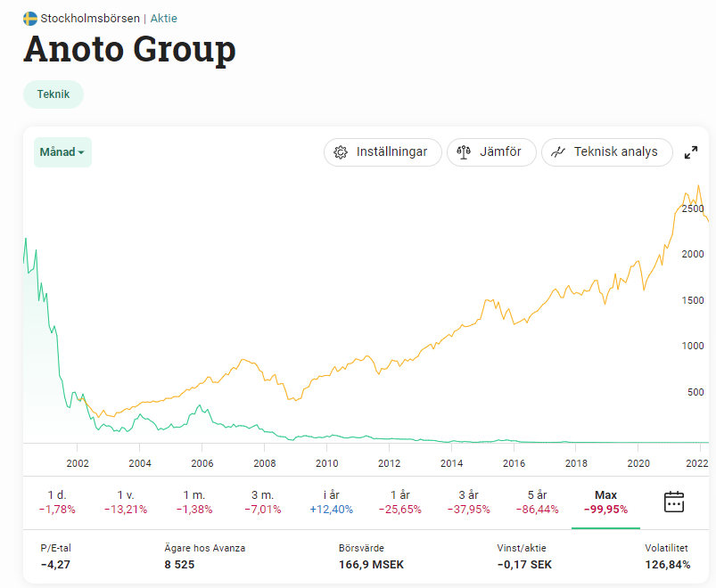Switch to 1 m. period
716x588 pixels.
tap(194, 502)
